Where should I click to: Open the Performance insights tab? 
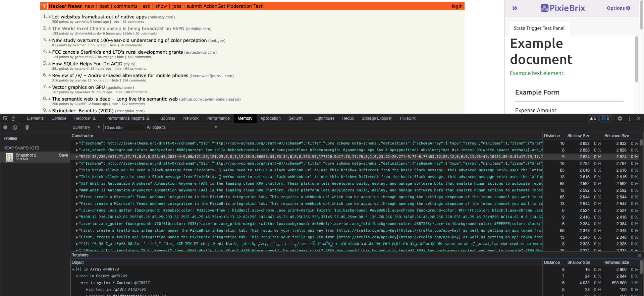pyautogui.click(x=128, y=118)
